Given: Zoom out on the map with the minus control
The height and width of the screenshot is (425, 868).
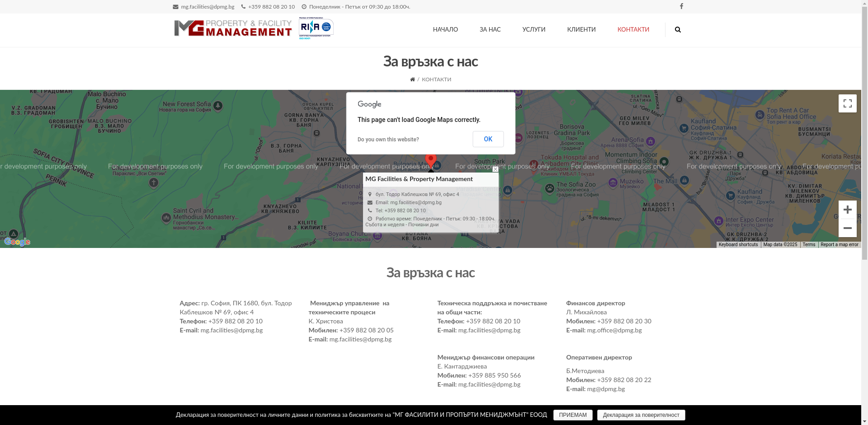Looking at the screenshot, I should [x=848, y=228].
